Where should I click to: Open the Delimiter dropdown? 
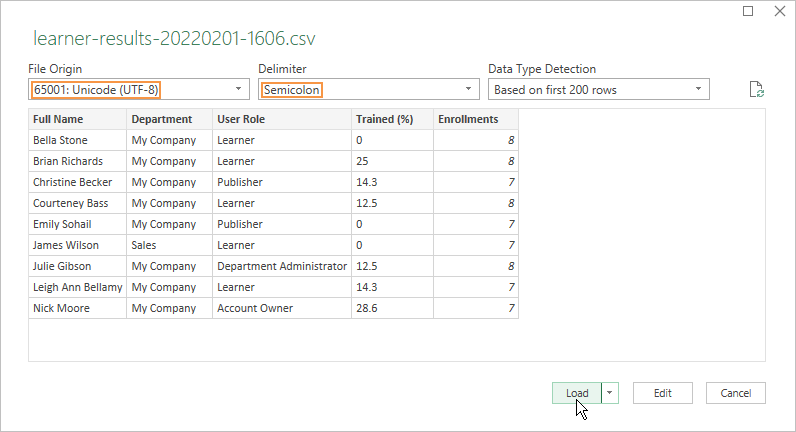(369, 89)
